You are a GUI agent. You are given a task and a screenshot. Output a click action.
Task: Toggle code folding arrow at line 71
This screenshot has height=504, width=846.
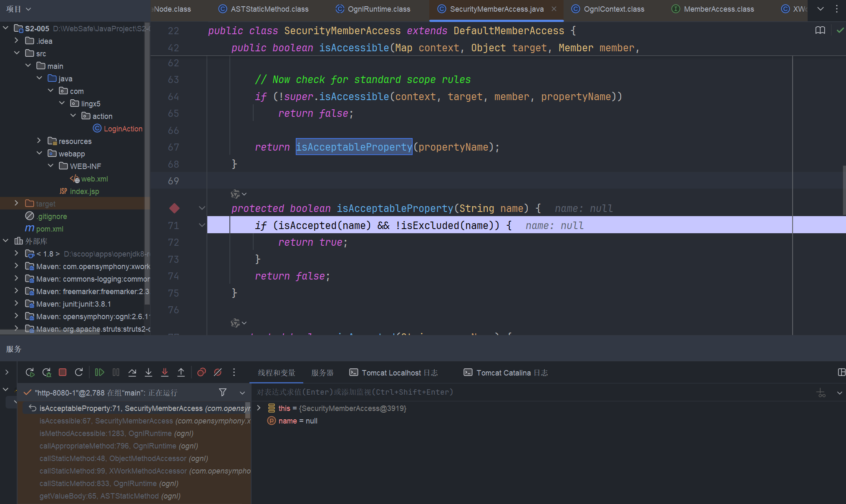[x=202, y=225]
